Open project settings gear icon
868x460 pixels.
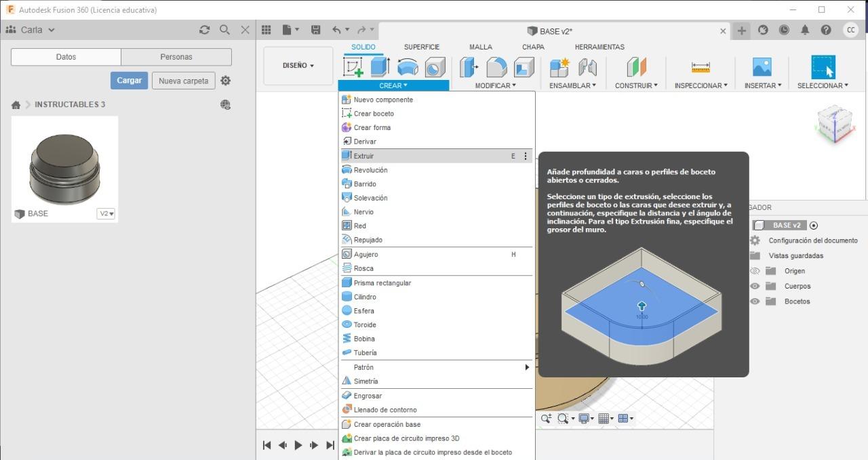(x=226, y=81)
